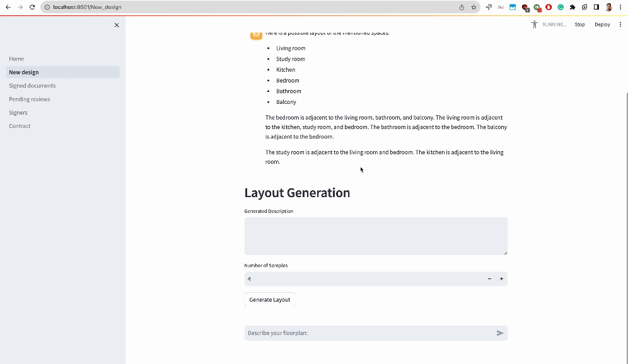Send the floorplan description with arrow icon

500,333
